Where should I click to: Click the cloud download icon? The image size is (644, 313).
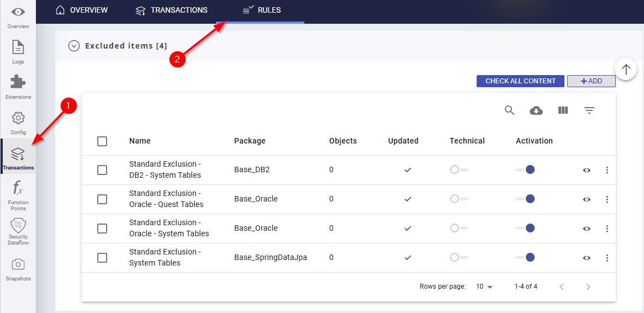536,110
